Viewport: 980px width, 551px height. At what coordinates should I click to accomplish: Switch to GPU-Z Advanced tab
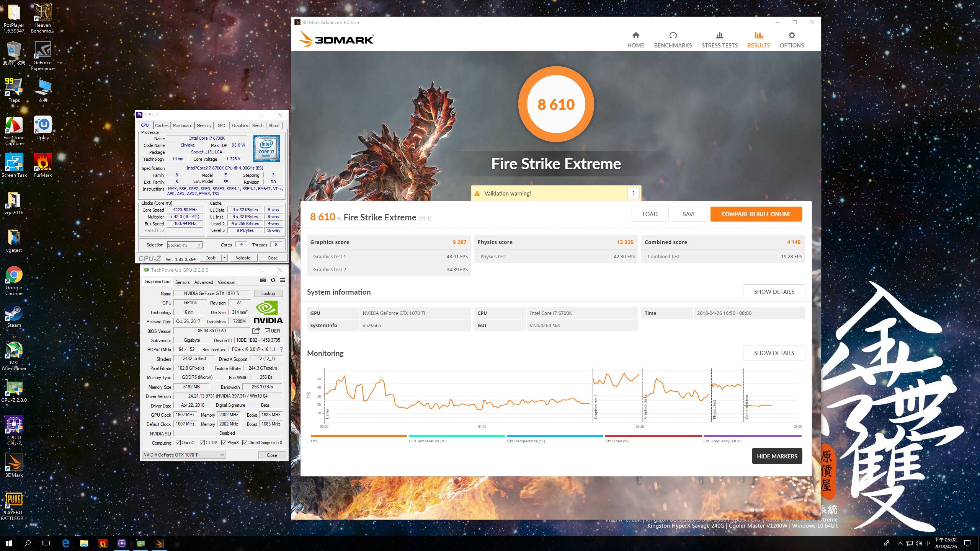point(203,282)
